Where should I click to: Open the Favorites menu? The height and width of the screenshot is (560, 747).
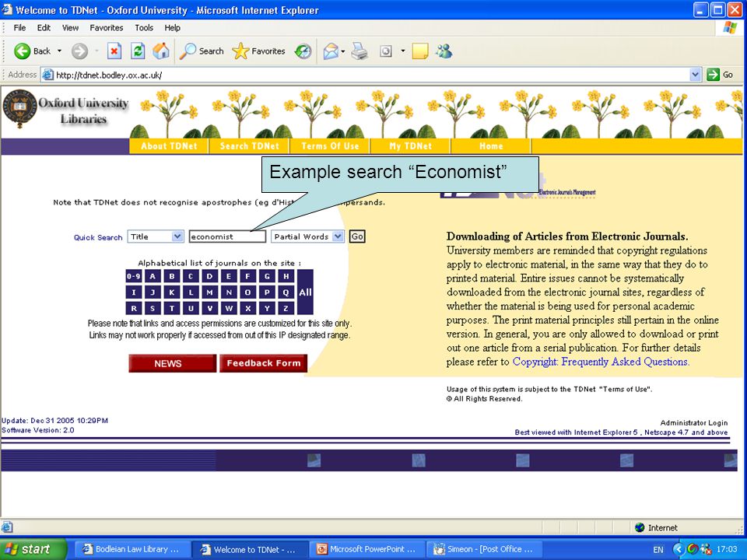[107, 28]
